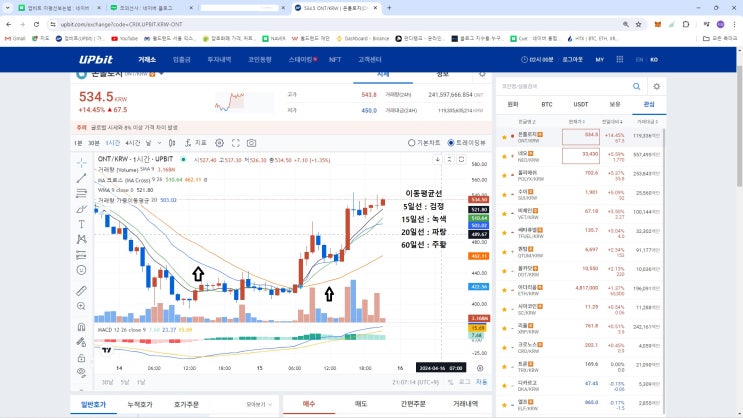Open the ONT/KRW market selector dropdown
The image size is (743, 418).
click(162, 74)
